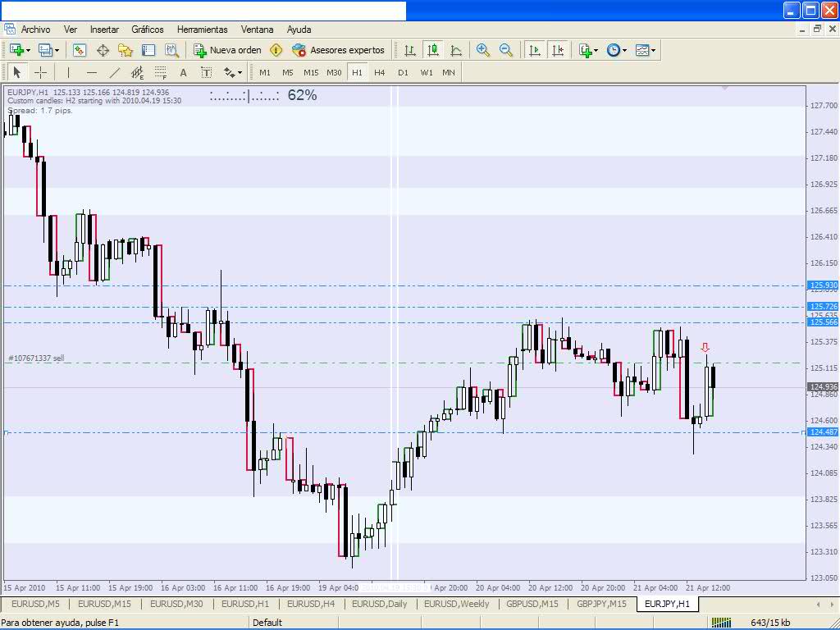Viewport: 840px width, 630px height.
Task: Select the H1 timeframe button
Action: [357, 72]
